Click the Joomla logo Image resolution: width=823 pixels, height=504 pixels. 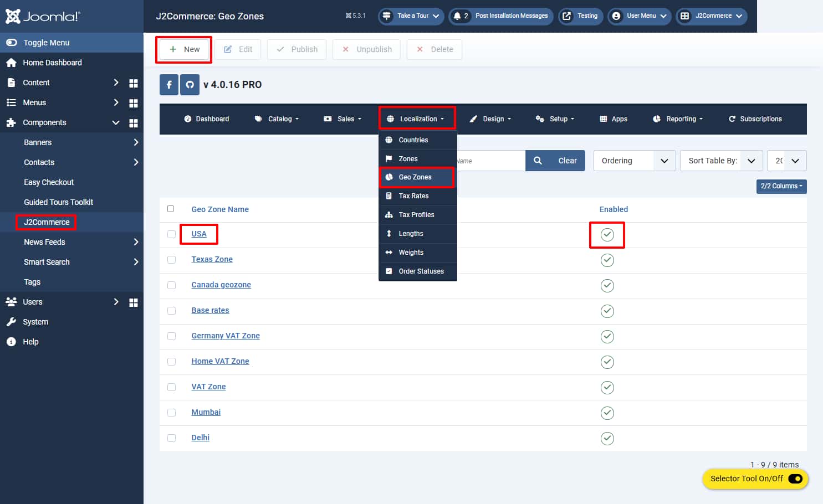point(43,16)
